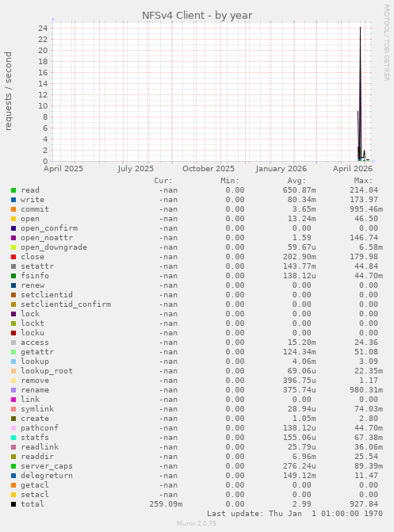This screenshot has width=394, height=532.
Task: Click the open_noattr legend label
Action: [x=47, y=238]
